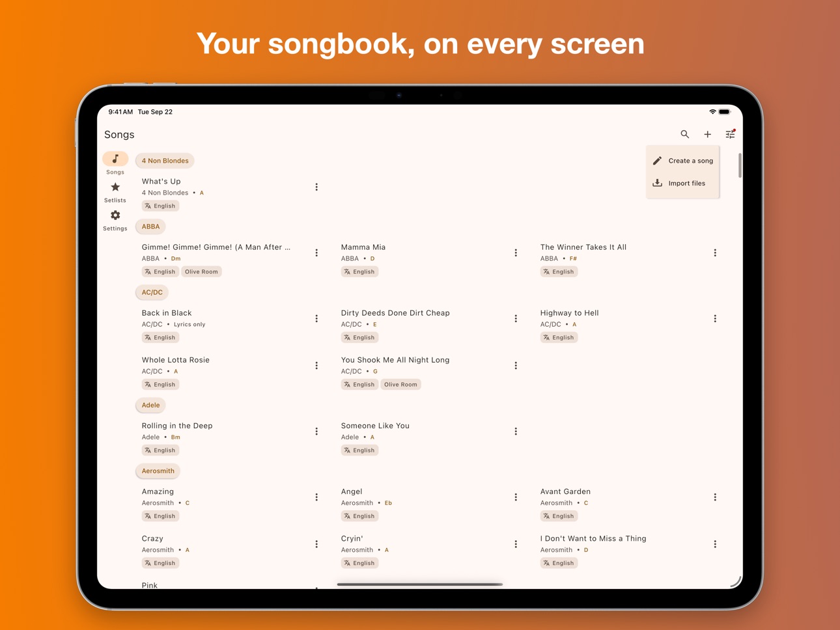
Task: Open more options for Cryin'
Action: click(516, 544)
